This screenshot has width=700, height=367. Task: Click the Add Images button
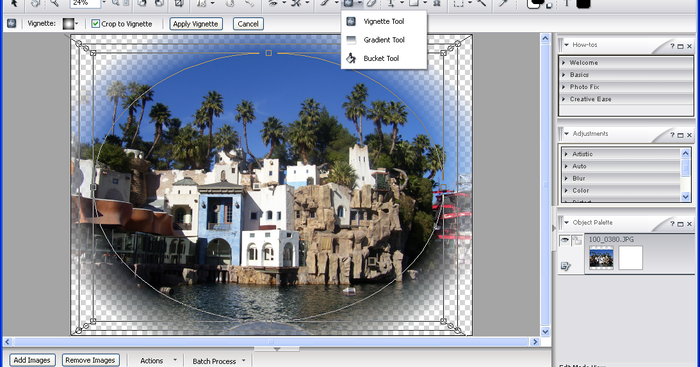[x=32, y=360]
